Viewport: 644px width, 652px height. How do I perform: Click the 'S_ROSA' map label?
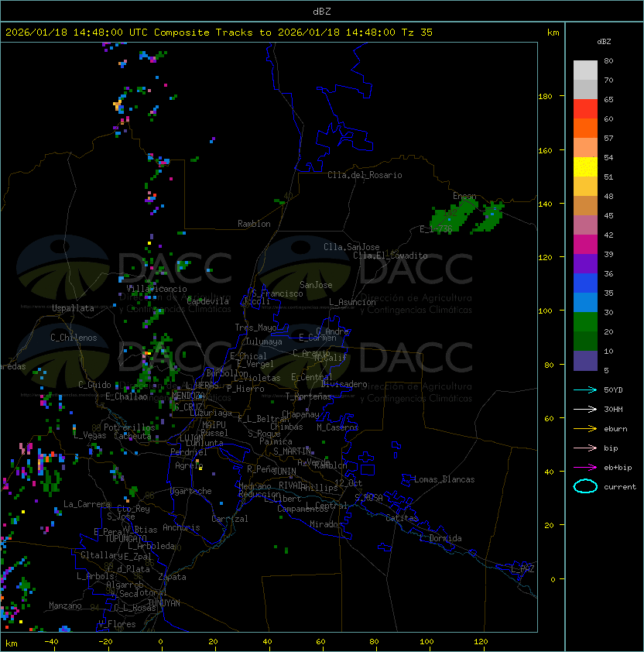tap(368, 497)
